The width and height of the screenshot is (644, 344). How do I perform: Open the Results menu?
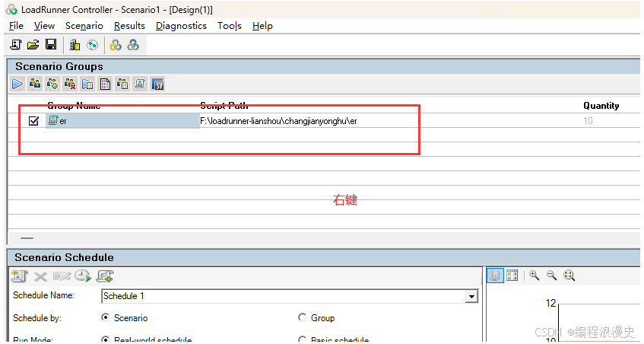click(129, 26)
